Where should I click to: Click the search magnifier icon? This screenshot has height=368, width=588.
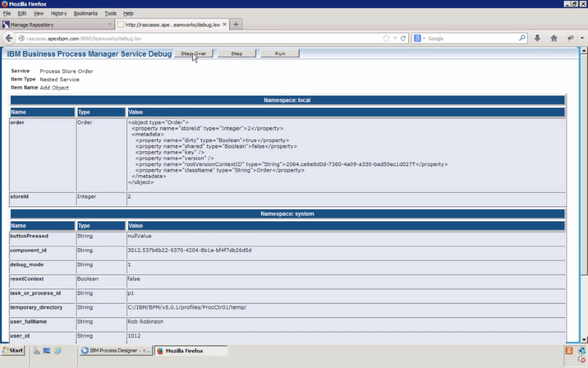[x=522, y=38]
